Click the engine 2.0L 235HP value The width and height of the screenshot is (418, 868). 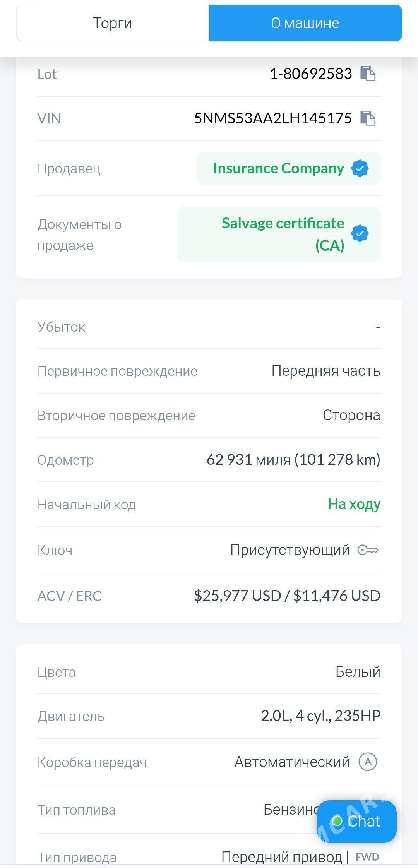(x=320, y=716)
